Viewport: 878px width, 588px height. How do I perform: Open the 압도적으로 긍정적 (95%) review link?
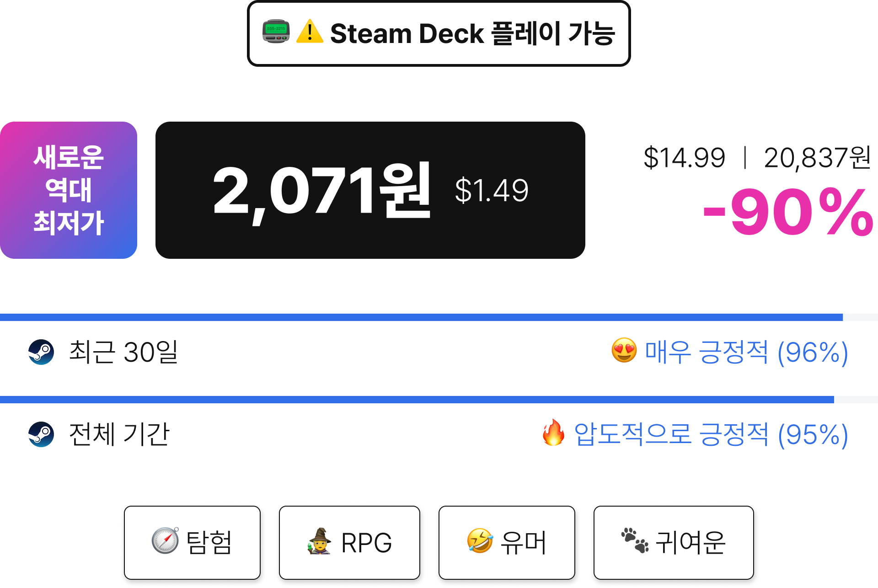click(x=711, y=434)
